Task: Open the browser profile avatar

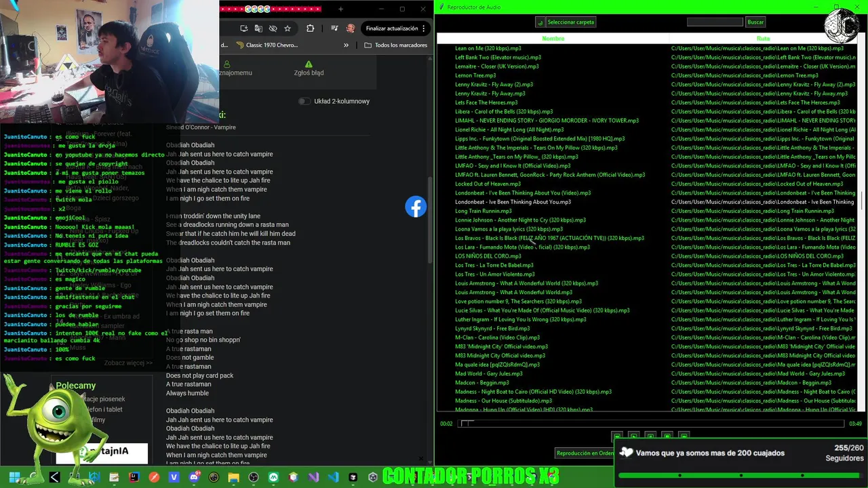Action: 350,28
